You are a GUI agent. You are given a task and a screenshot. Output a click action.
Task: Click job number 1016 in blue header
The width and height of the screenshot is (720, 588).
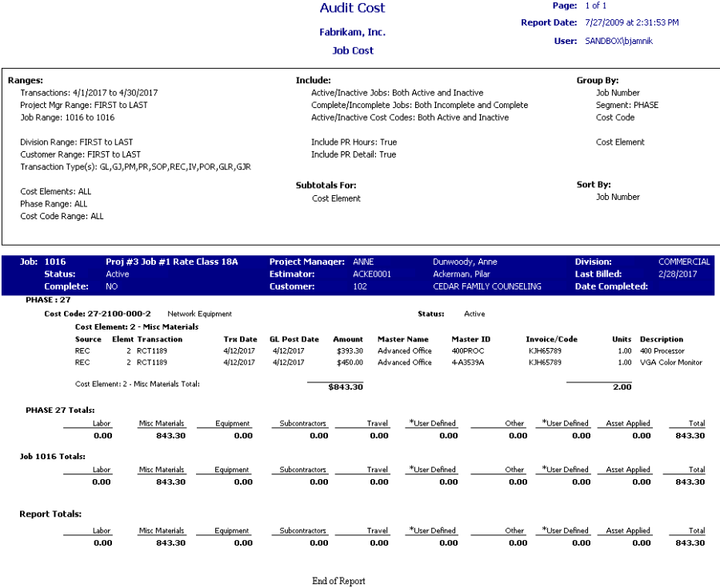[55, 262]
